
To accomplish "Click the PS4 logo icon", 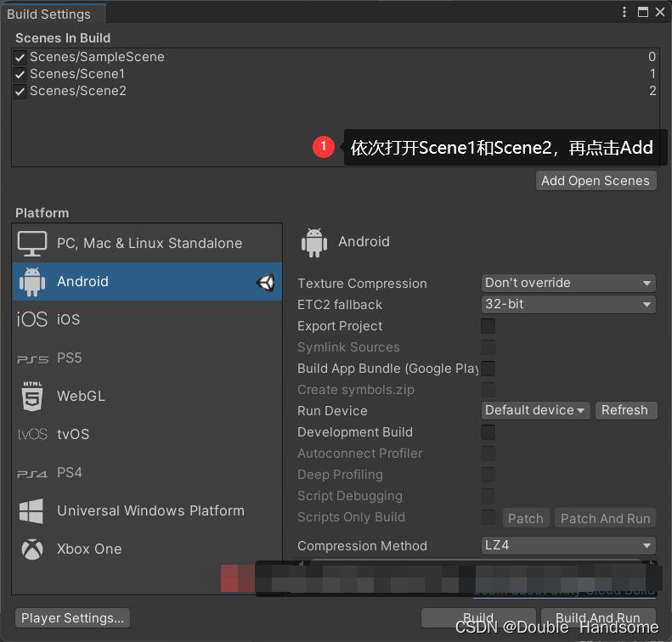I will (32, 474).
